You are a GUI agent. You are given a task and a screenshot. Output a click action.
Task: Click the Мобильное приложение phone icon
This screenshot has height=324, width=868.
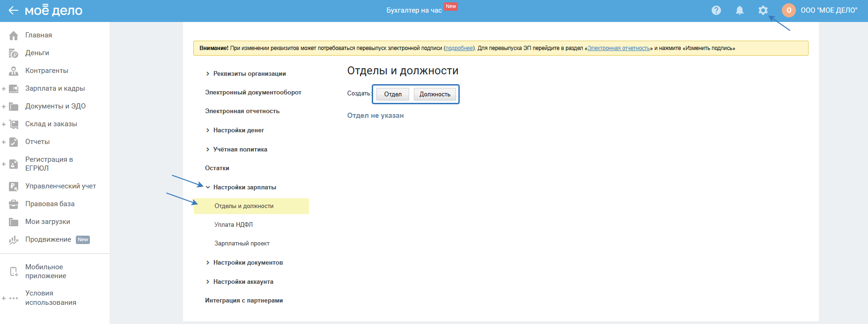(x=14, y=272)
